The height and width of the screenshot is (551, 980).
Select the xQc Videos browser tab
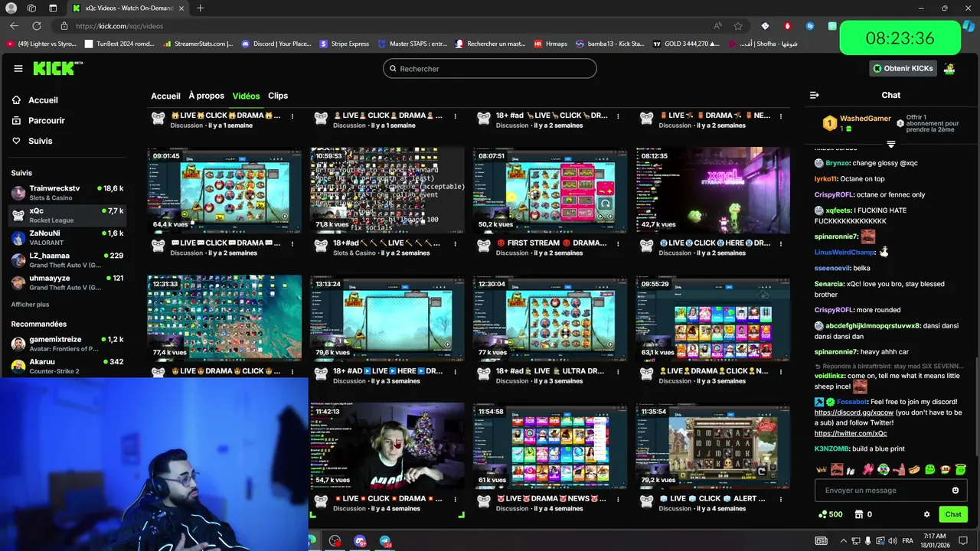point(127,8)
